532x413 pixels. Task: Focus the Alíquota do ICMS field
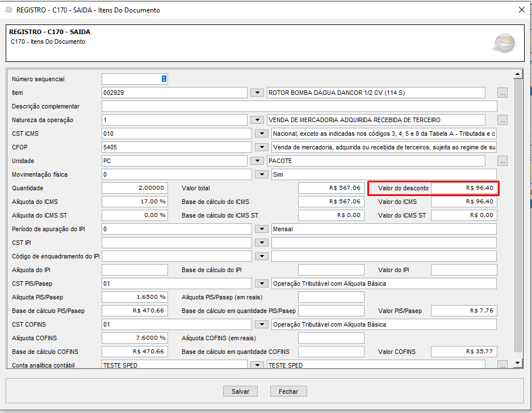[x=135, y=202]
